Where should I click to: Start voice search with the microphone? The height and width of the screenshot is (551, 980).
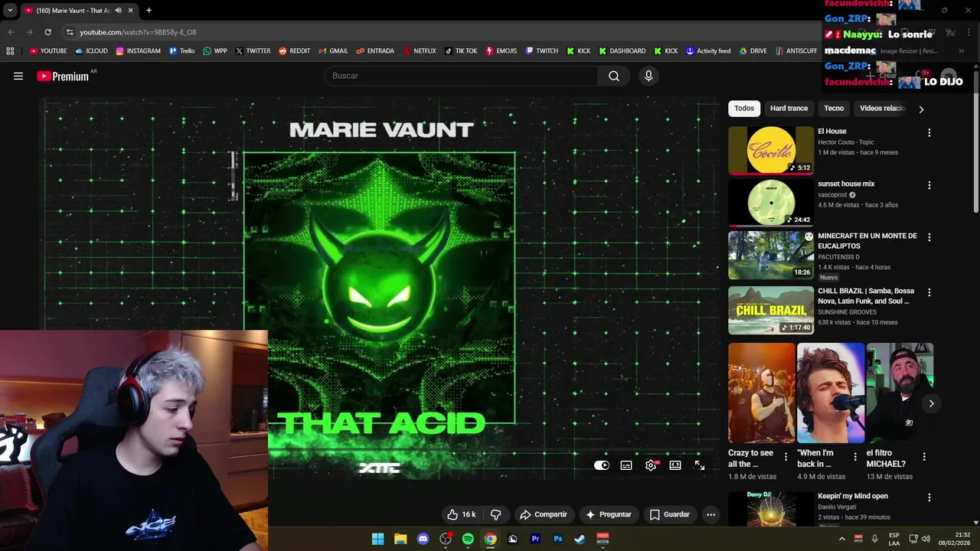point(648,76)
